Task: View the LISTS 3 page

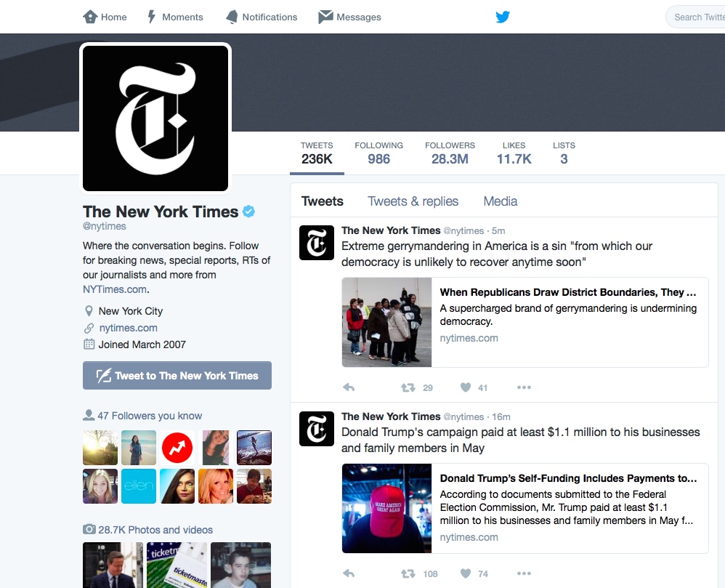Action: tap(564, 153)
